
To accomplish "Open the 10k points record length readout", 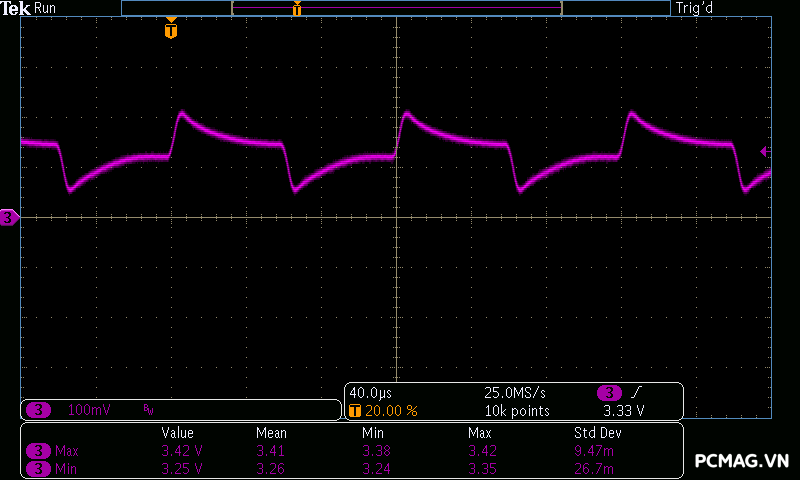I will [x=516, y=411].
